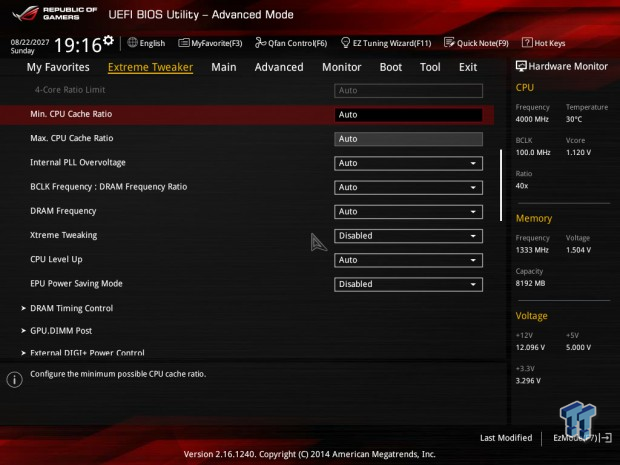
Task: Open the Exit tab
Action: pyautogui.click(x=468, y=67)
